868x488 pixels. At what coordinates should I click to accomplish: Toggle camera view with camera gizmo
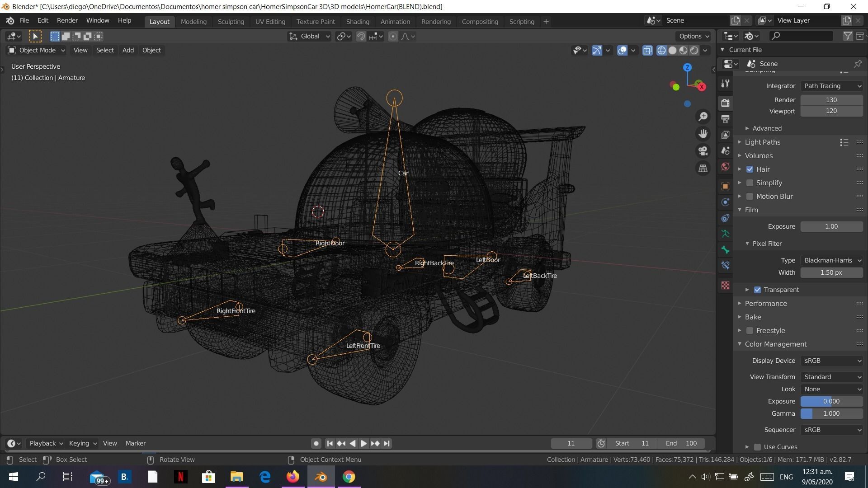pyautogui.click(x=703, y=151)
